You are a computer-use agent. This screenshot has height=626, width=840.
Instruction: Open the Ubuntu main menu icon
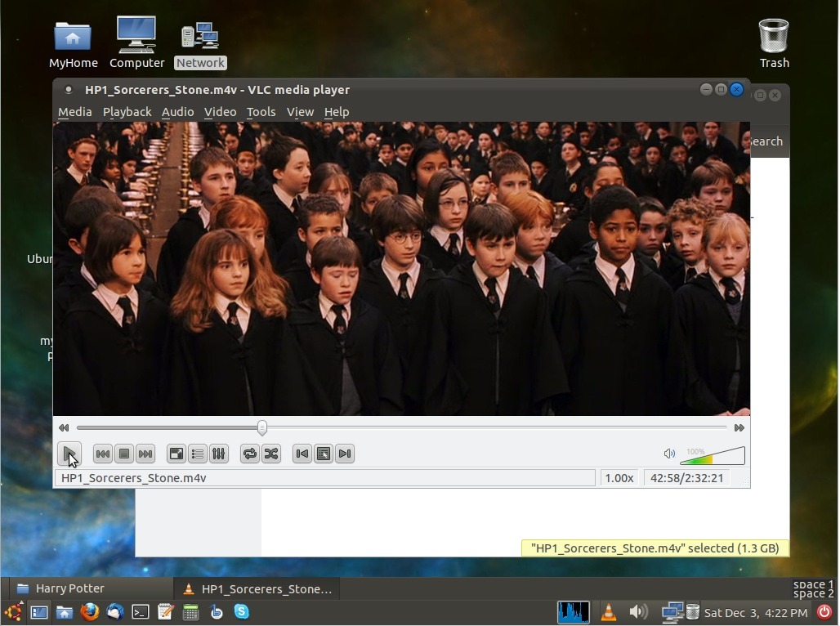click(x=13, y=612)
